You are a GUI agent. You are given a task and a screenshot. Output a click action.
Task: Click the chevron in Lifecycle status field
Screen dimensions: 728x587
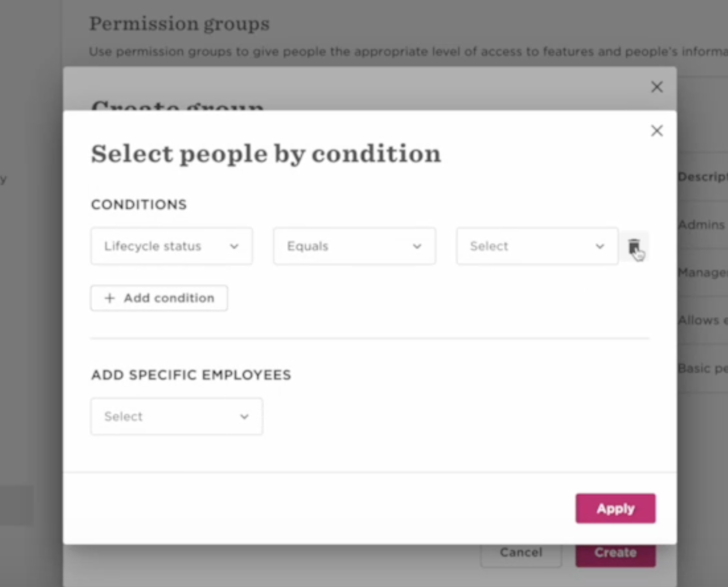(234, 246)
